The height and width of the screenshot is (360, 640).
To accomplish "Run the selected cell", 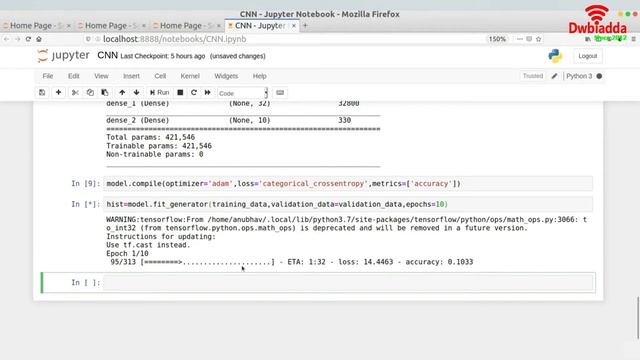I will [160, 93].
